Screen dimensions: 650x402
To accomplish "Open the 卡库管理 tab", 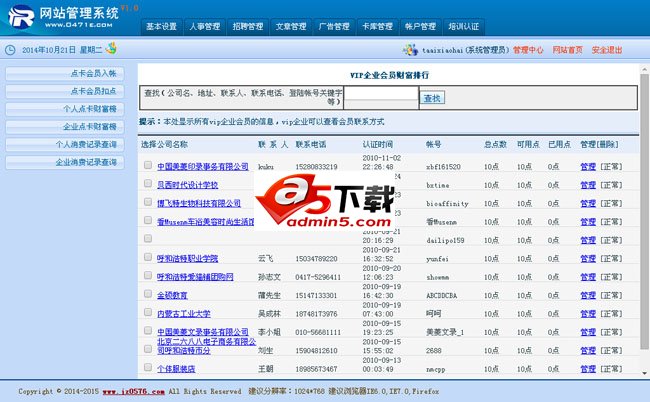I will click(x=377, y=27).
